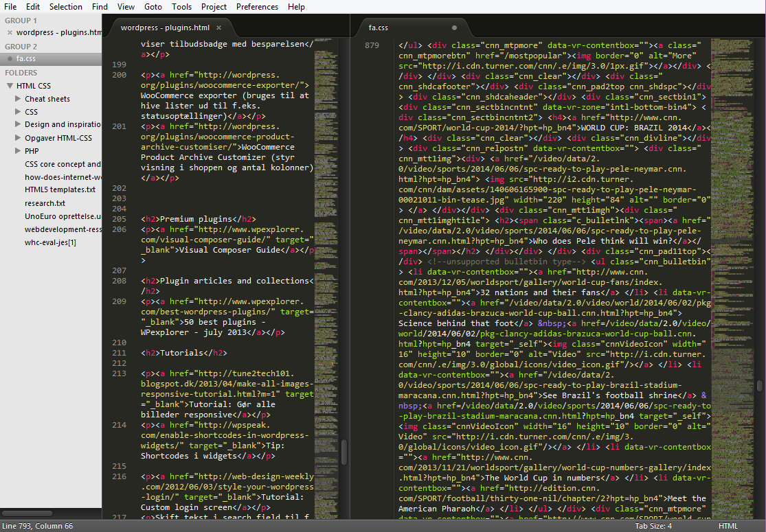Open CSS core concept file in sidebar

(x=63, y=164)
